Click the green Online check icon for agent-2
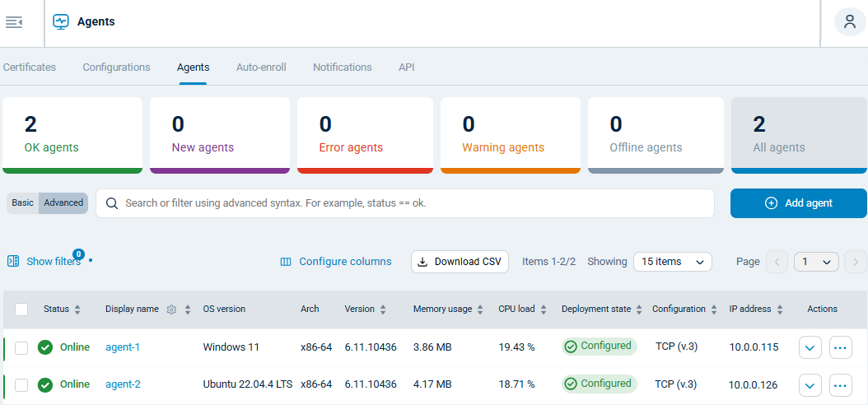The width and height of the screenshot is (868, 405). coord(45,384)
